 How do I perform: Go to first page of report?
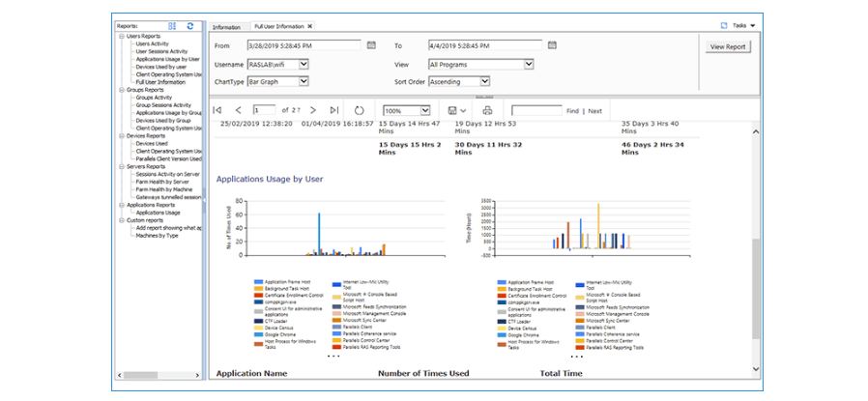coord(217,111)
